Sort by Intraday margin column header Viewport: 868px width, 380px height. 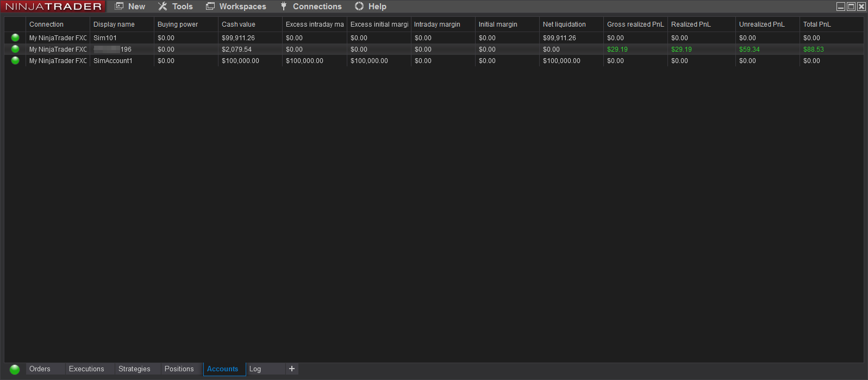click(x=443, y=24)
